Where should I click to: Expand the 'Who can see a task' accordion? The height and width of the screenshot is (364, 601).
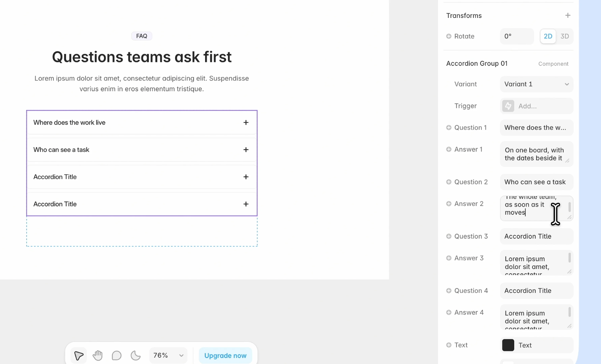[142, 149]
